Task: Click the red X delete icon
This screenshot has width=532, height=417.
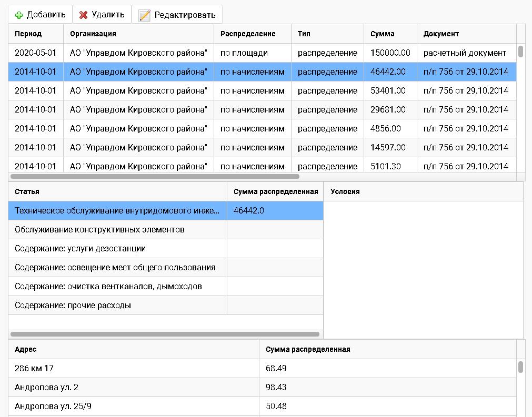Action: (84, 14)
